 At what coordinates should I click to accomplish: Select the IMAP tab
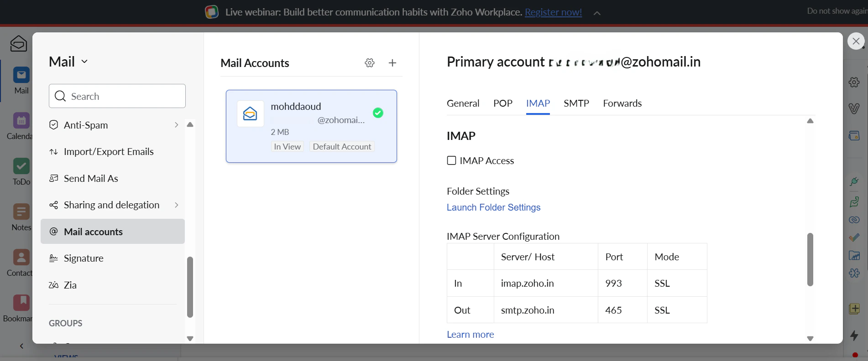click(x=538, y=103)
